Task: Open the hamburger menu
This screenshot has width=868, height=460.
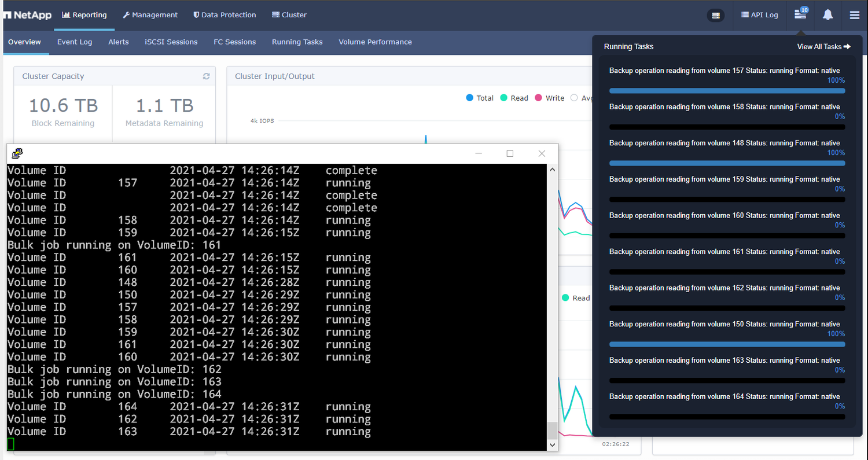Action: tap(855, 15)
